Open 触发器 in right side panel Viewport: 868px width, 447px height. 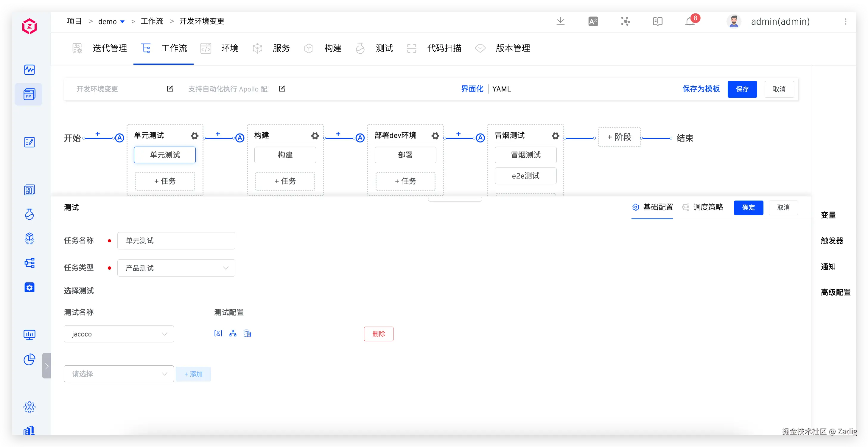tap(832, 241)
